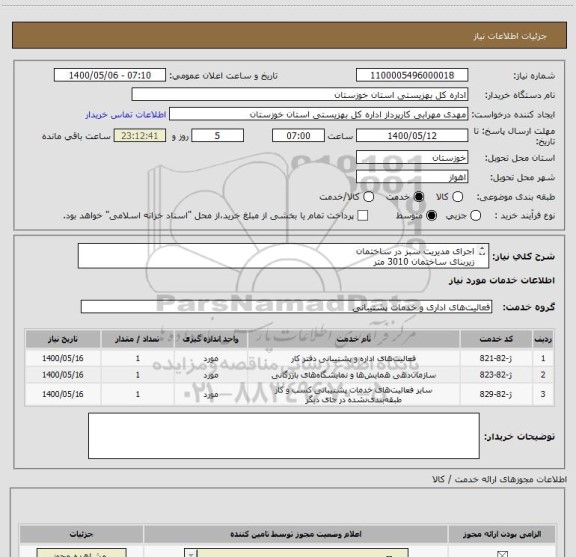
Task: Click the واحد اندازه گیری column header
Action: (x=211, y=339)
